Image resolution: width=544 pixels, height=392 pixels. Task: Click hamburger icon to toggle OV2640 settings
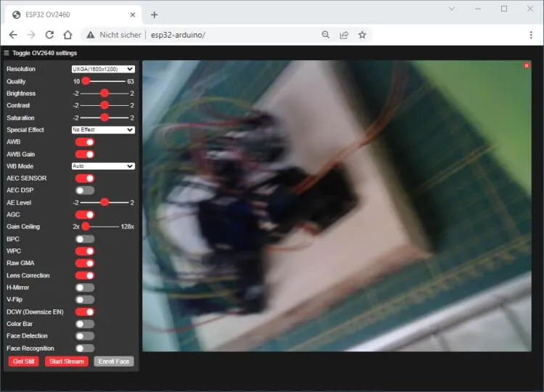point(7,53)
